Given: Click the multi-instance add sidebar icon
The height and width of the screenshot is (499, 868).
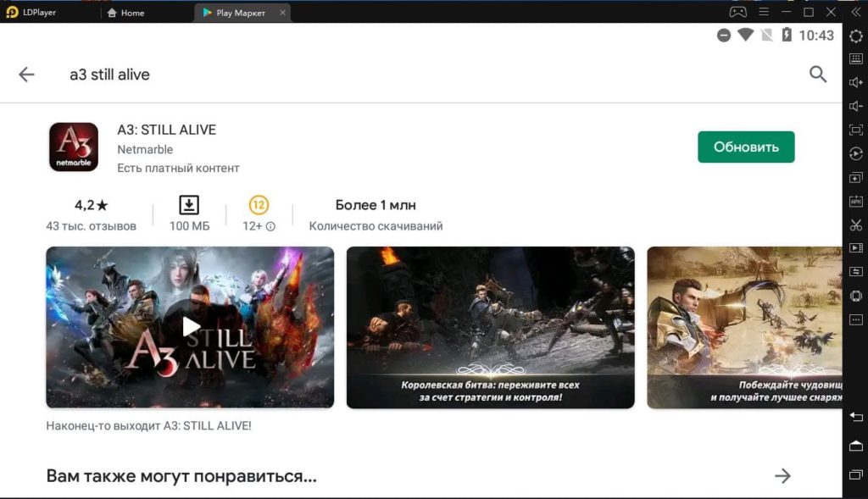Looking at the screenshot, I should tap(856, 178).
